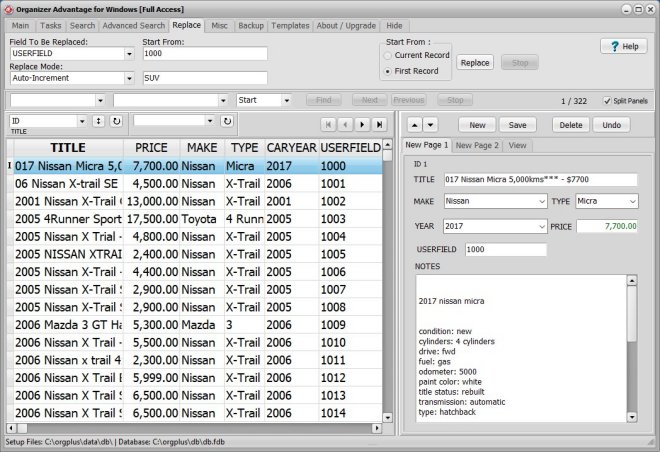Viewport: 660px width, 452px height.
Task: Click the Organizer Advantage app icon in the title bar
Action: click(x=8, y=9)
